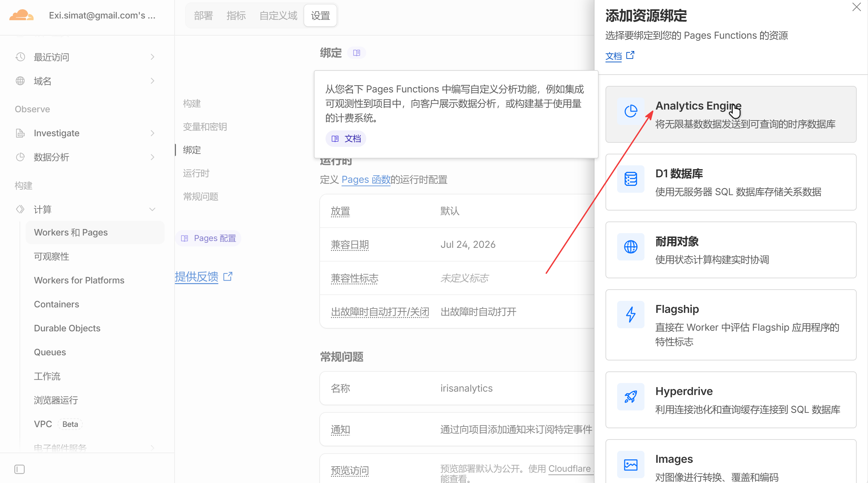
Task: Click the Pages 函数 link
Action: pyautogui.click(x=366, y=179)
